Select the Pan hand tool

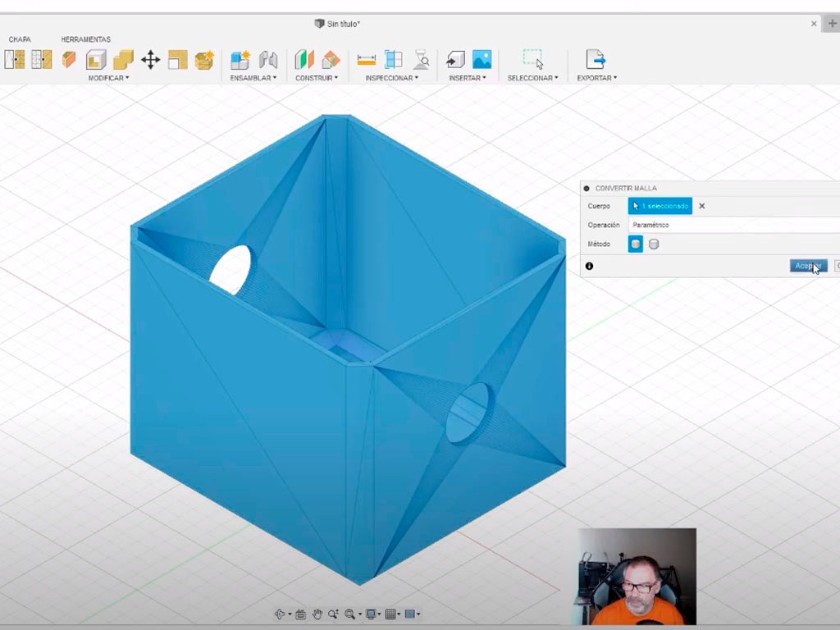pyautogui.click(x=317, y=614)
